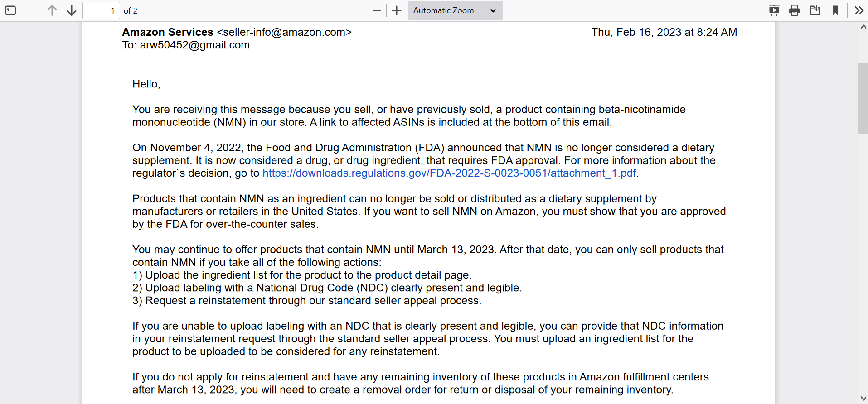The height and width of the screenshot is (404, 868).
Task: Zoom out with minus button
Action: [377, 10]
